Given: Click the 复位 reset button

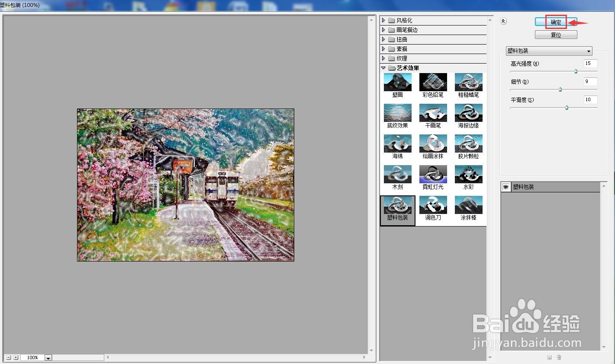Looking at the screenshot, I should [x=556, y=35].
